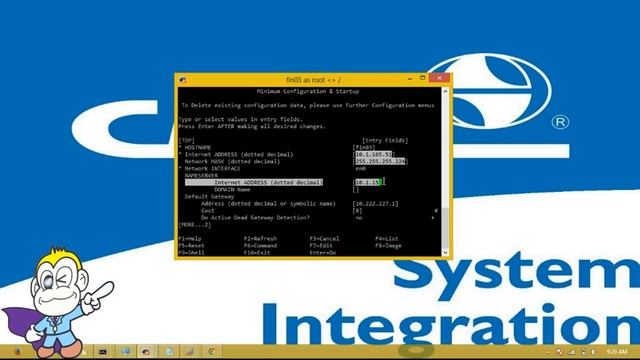Select the Network MASK field 255.255.255.224
This screenshot has height=360, width=640.
[380, 161]
